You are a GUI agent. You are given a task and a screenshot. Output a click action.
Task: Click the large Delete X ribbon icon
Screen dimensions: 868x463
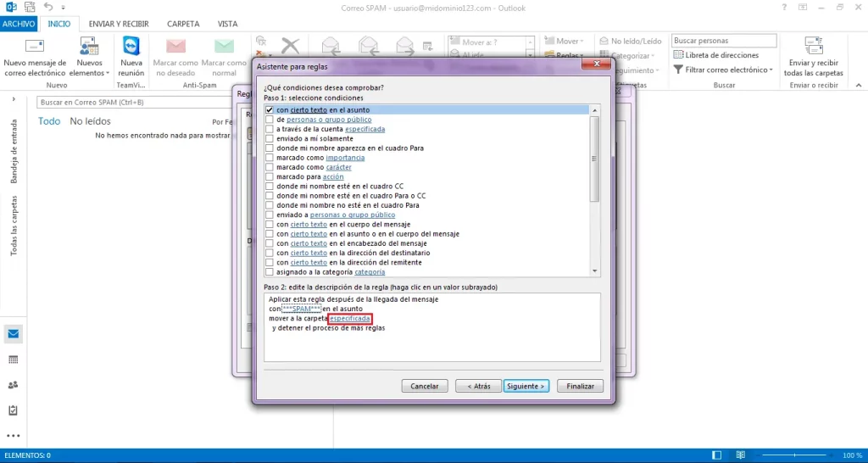tap(290, 46)
